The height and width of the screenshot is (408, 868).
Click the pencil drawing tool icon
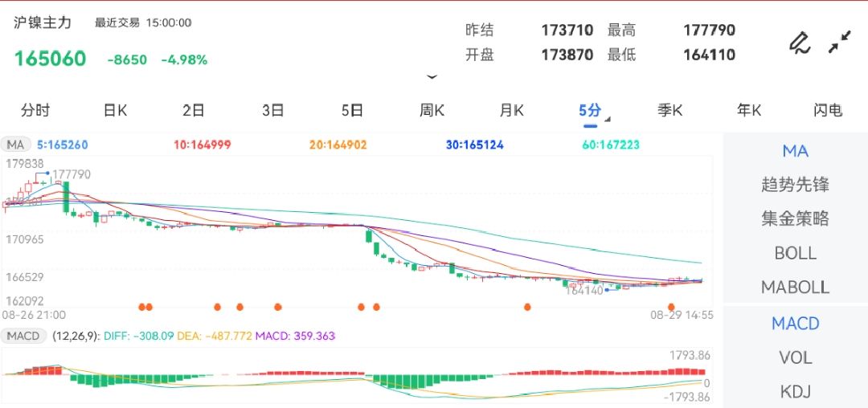click(x=799, y=42)
